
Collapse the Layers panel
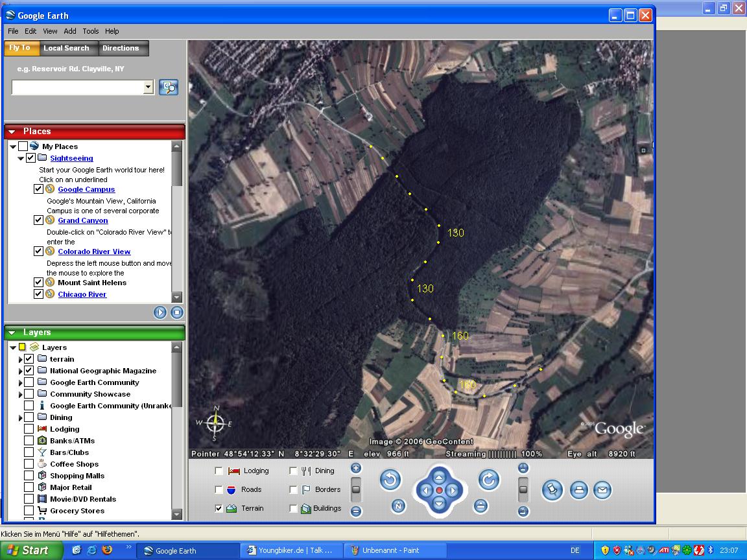[12, 332]
